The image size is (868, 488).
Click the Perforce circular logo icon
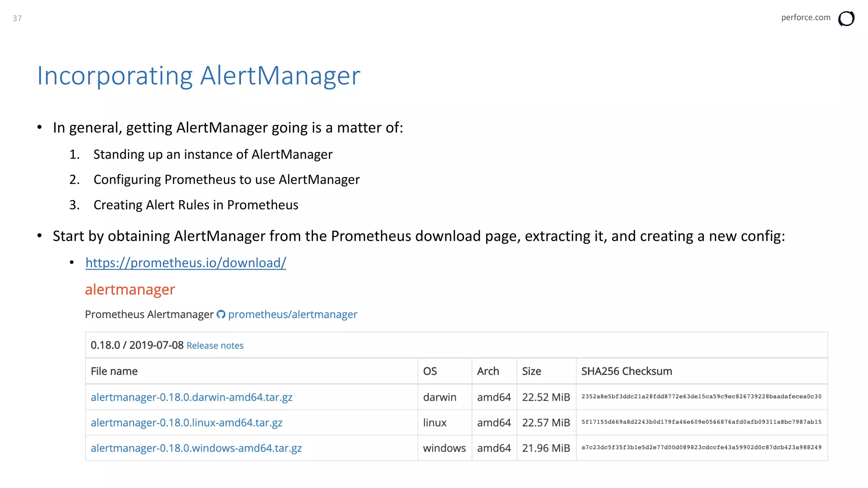click(846, 19)
